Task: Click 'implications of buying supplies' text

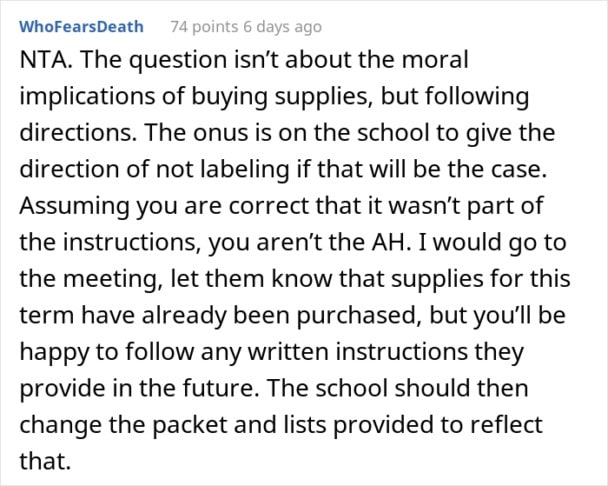Action: 193,96
